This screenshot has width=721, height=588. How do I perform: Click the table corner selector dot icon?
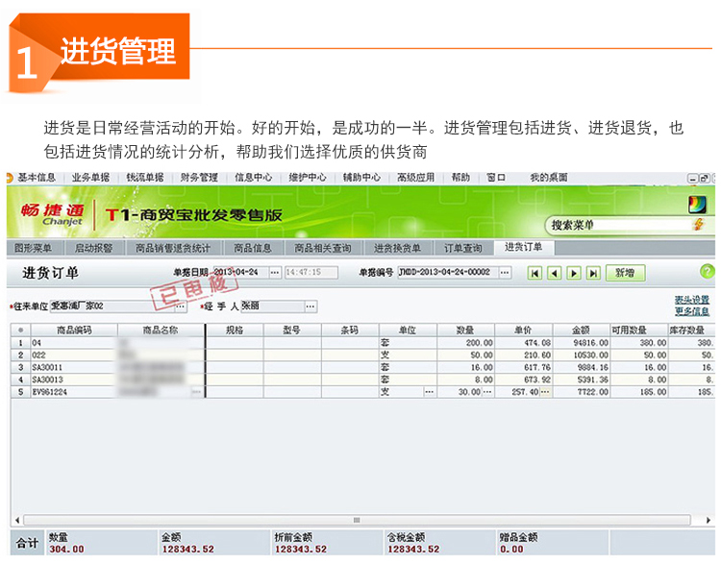point(20,331)
